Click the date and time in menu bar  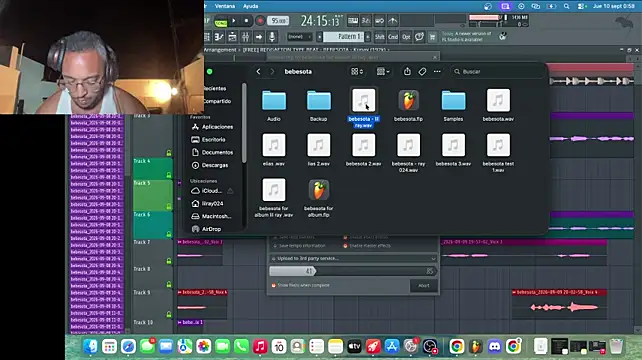(613, 6)
